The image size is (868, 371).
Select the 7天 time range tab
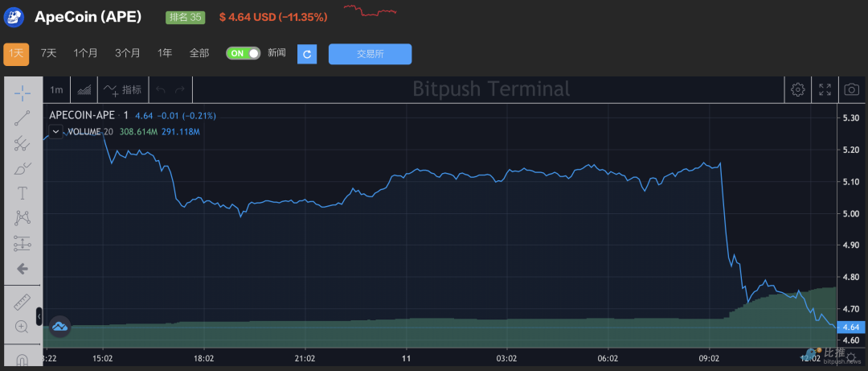pyautogui.click(x=49, y=53)
